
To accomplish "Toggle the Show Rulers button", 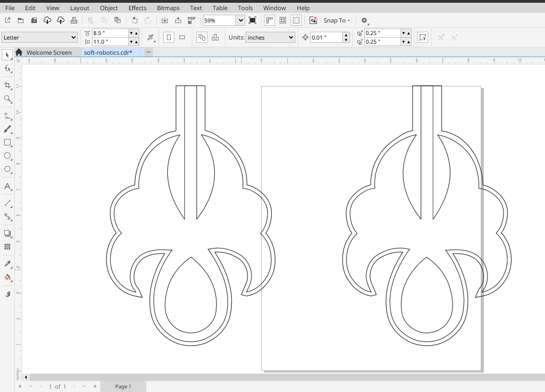I will 270,21.
